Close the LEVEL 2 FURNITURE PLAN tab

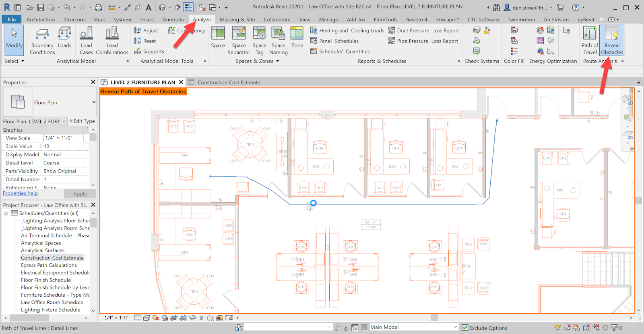[181, 82]
